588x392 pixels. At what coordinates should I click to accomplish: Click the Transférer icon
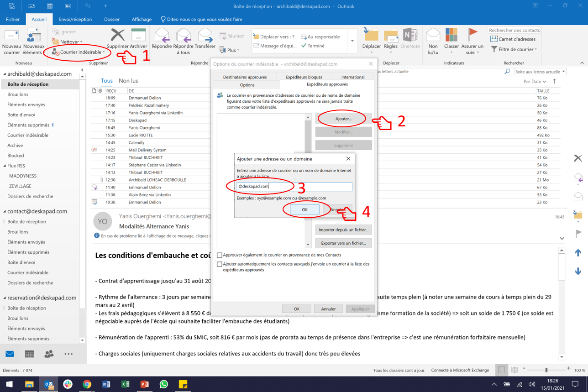[205, 35]
